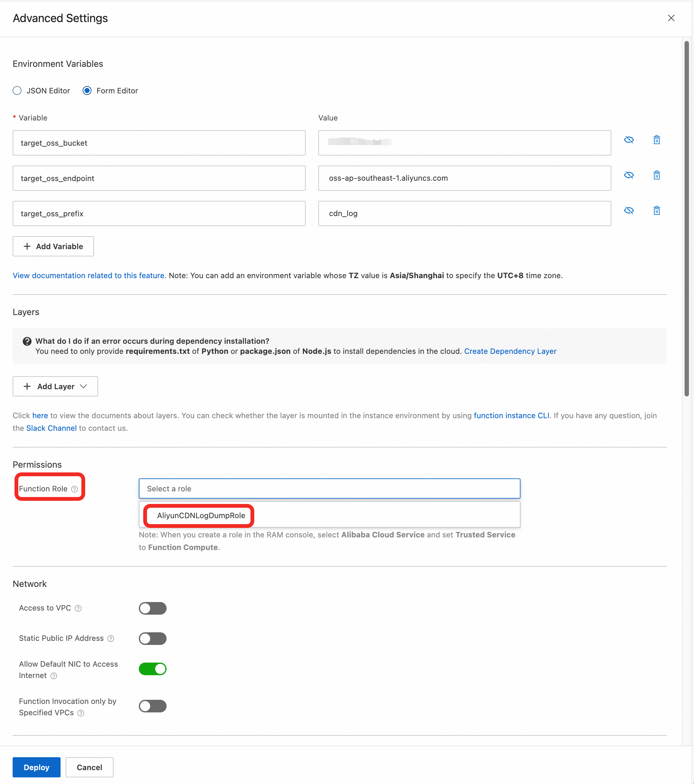
Task: Turn off Allow Default NIC Internet access
Action: pyautogui.click(x=152, y=669)
